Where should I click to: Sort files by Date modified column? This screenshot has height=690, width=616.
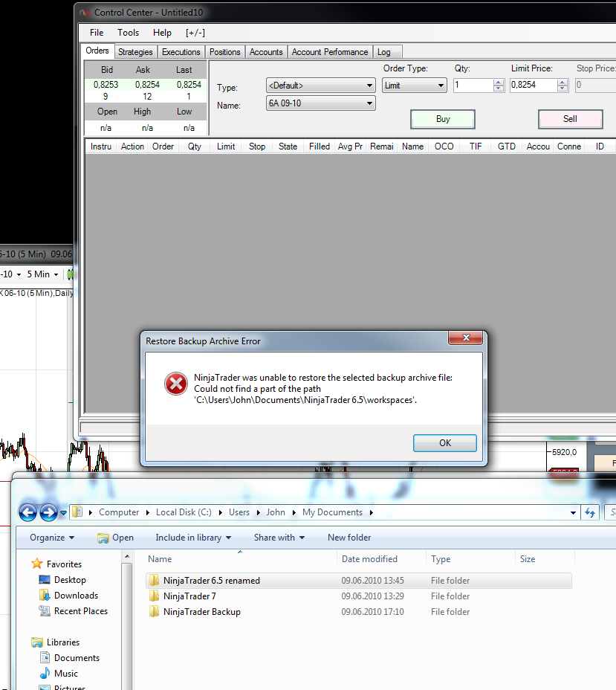point(382,559)
